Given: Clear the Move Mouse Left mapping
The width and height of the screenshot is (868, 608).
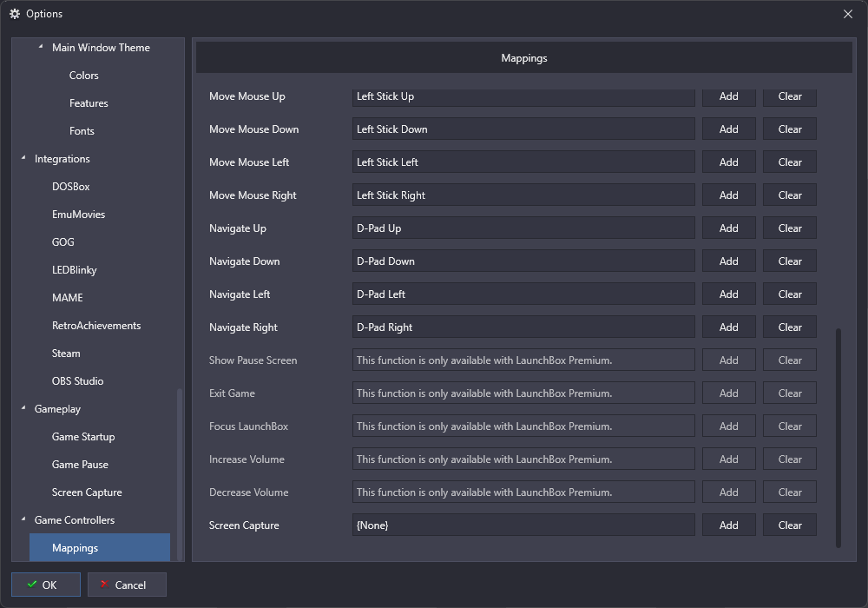Looking at the screenshot, I should 789,162.
